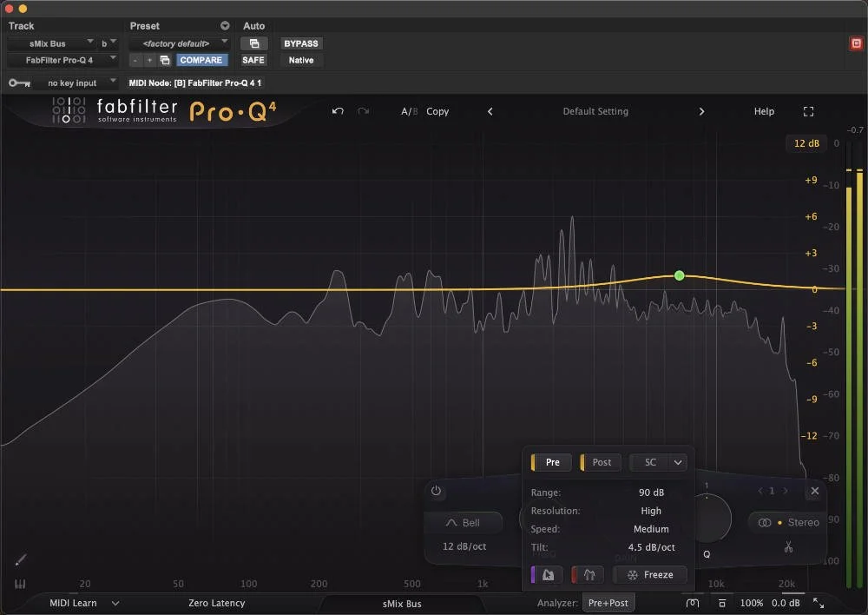Toggle the Pre analyzer button

551,462
